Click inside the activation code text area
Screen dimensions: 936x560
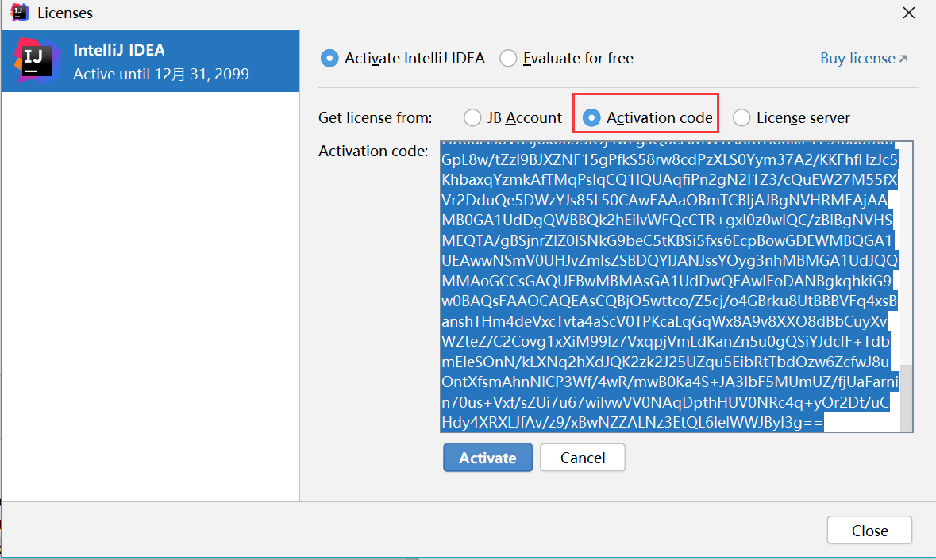pos(667,286)
